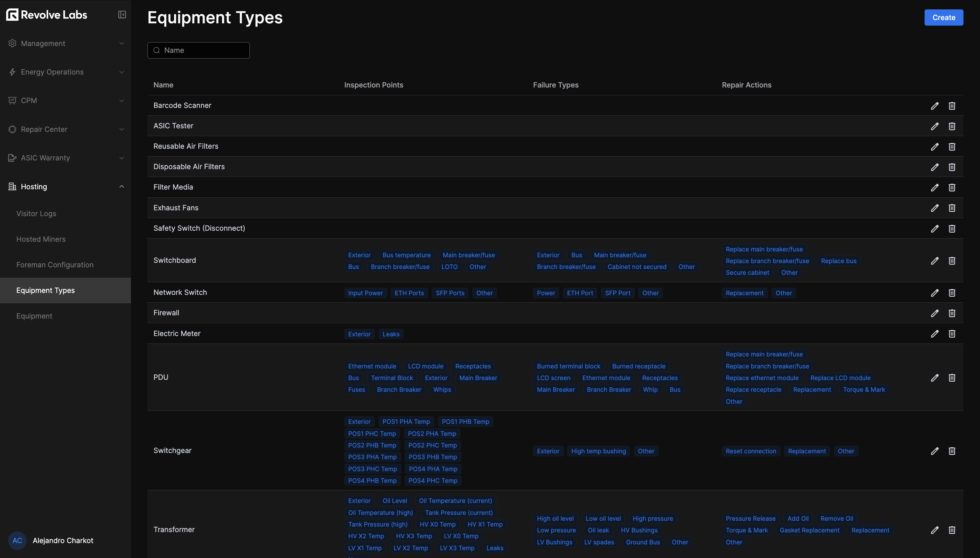Edit the ASIC Tester row
Screen dimensions: 980x558
click(935, 126)
